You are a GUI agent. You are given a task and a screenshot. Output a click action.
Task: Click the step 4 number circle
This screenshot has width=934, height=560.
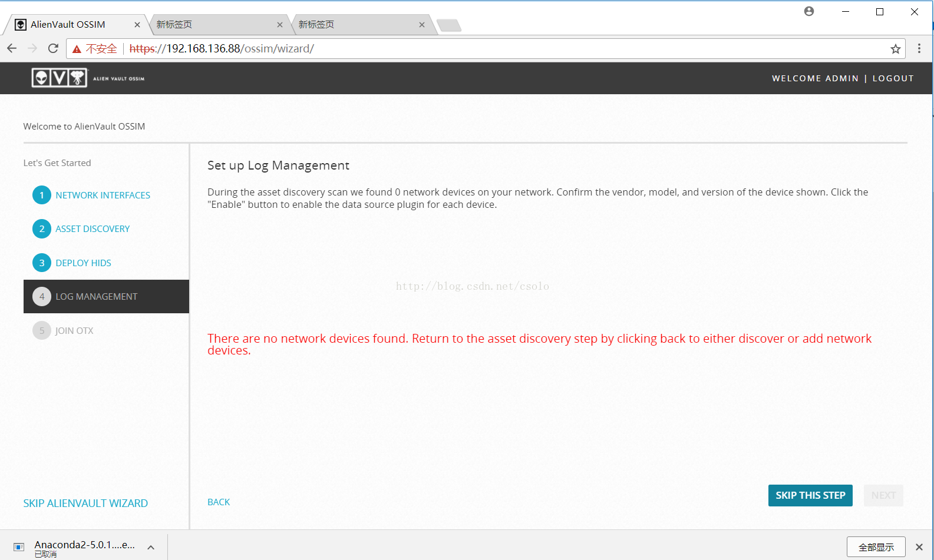pos(42,296)
